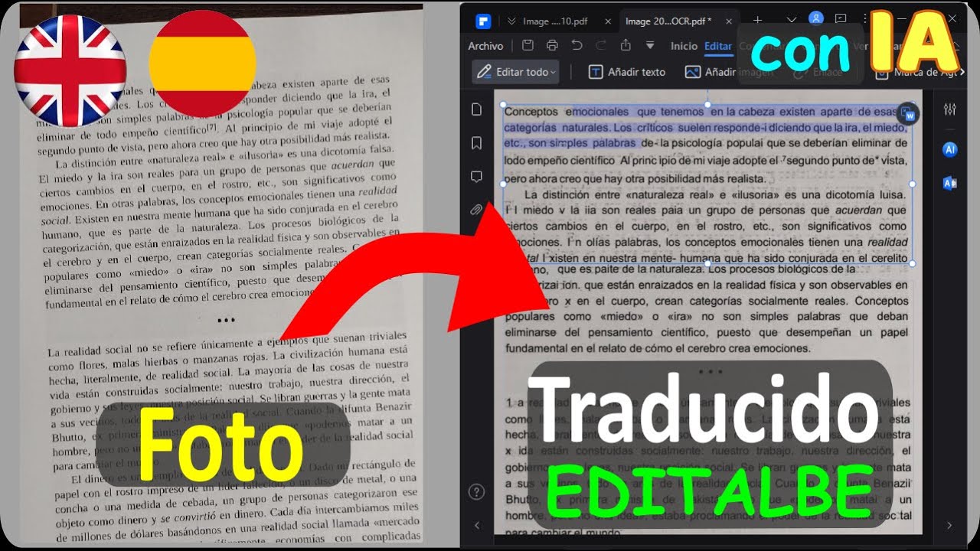Expand the right sidebar with the bottom chevron

pyautogui.click(x=949, y=525)
